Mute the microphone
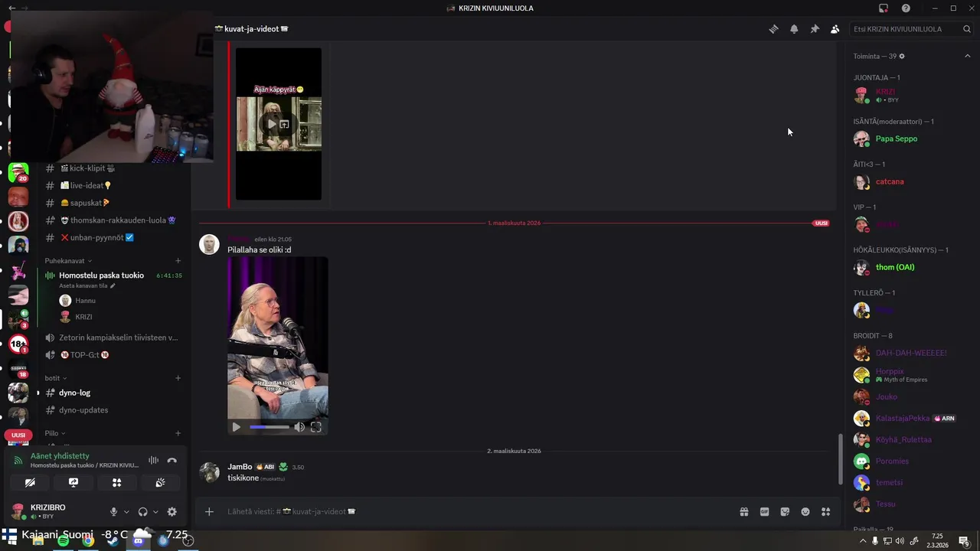980x551 pixels. pos(113,512)
